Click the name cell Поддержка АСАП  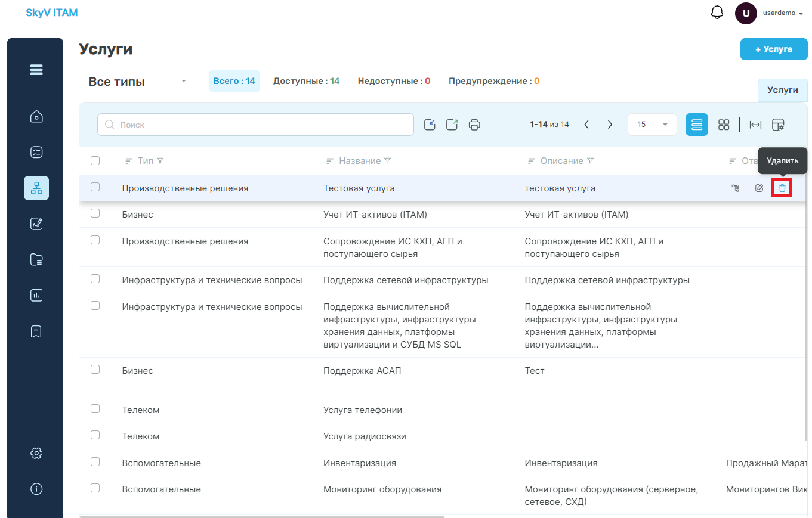(362, 371)
